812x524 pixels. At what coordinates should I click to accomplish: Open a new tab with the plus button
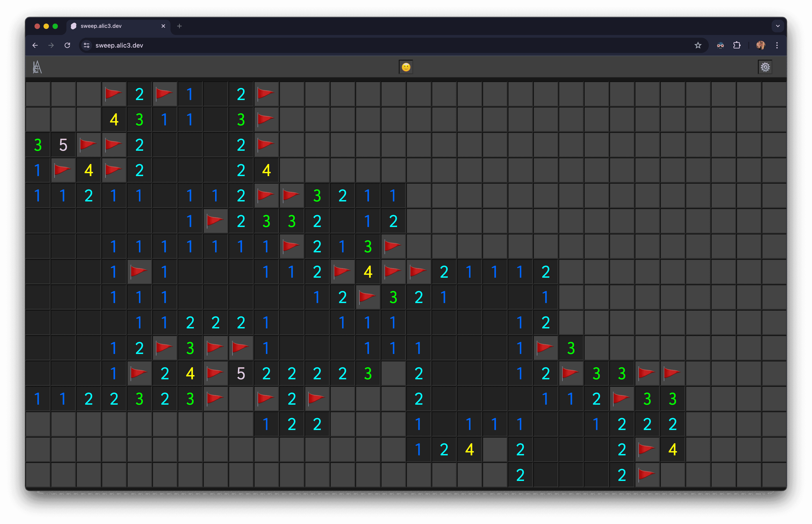click(179, 26)
